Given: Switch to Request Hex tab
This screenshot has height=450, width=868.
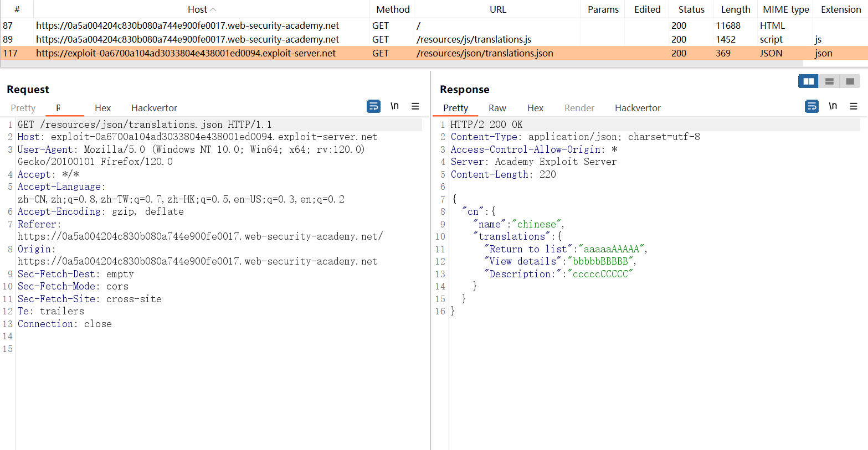Looking at the screenshot, I should 102,108.
